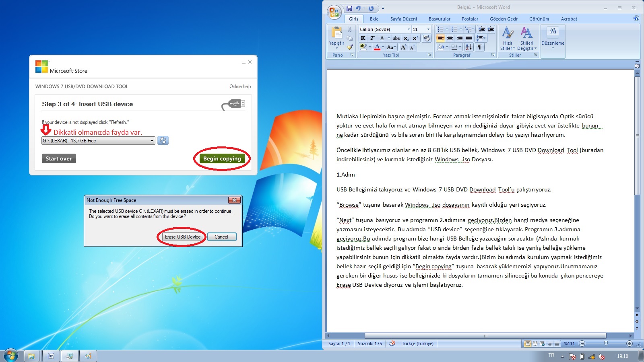Increase paragraph indent

pos(491,29)
